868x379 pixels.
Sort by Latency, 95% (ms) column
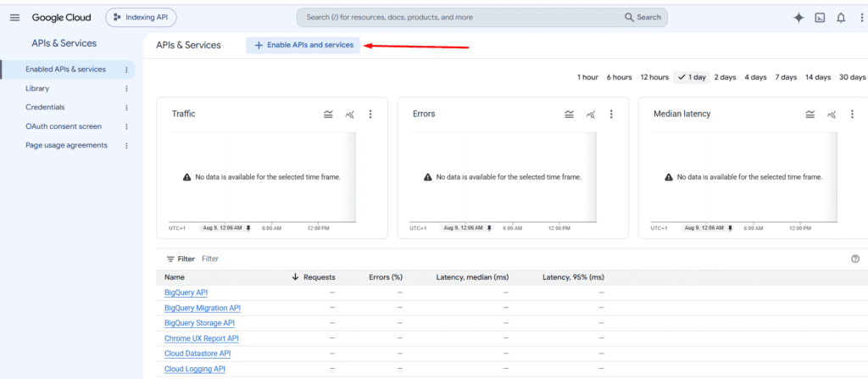coord(573,277)
